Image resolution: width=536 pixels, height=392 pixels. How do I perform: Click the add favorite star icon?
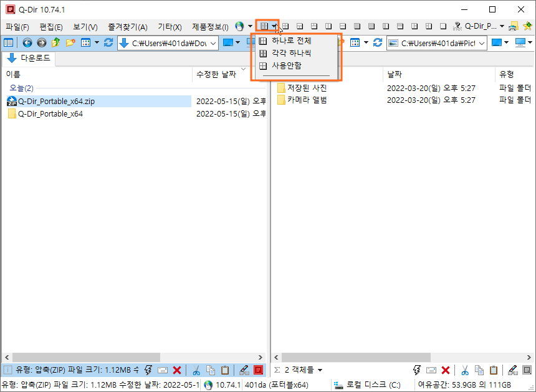point(528,26)
